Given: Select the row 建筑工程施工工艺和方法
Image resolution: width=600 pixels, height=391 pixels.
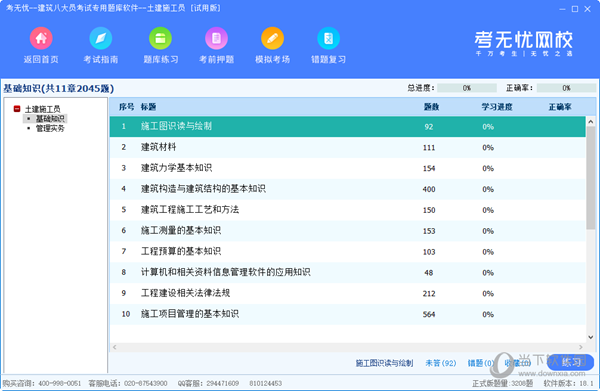Looking at the screenshot, I should (347, 210).
